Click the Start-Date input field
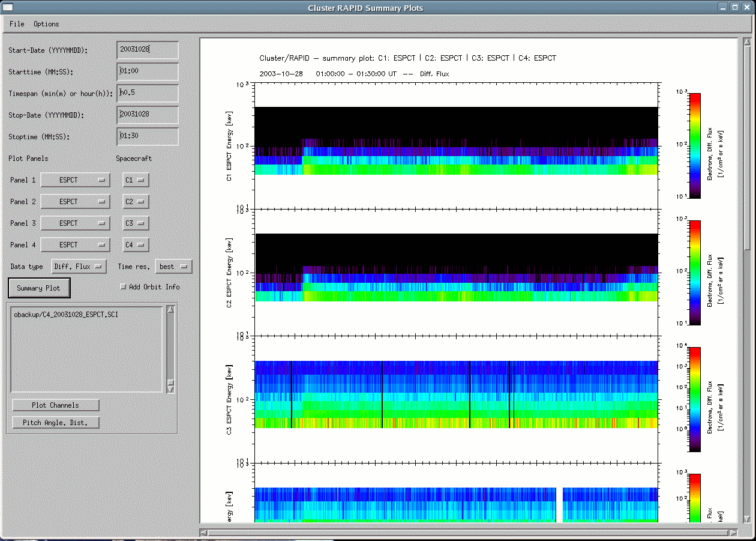The height and width of the screenshot is (541, 756). [148, 50]
